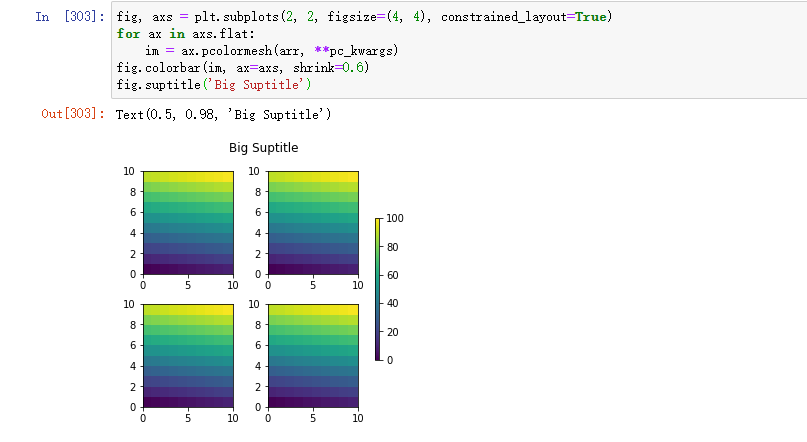Click the constrained_layout=True argument
The image size is (807, 442).
pos(523,17)
